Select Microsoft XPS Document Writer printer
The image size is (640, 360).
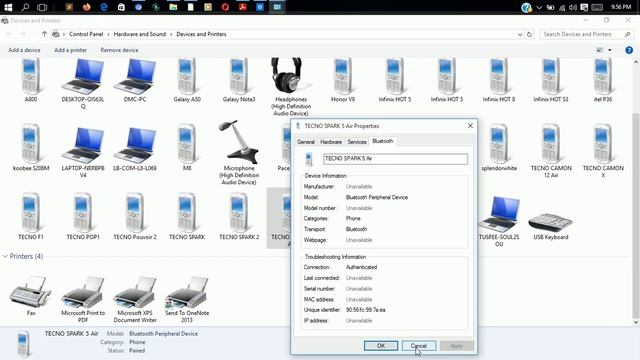(x=135, y=299)
